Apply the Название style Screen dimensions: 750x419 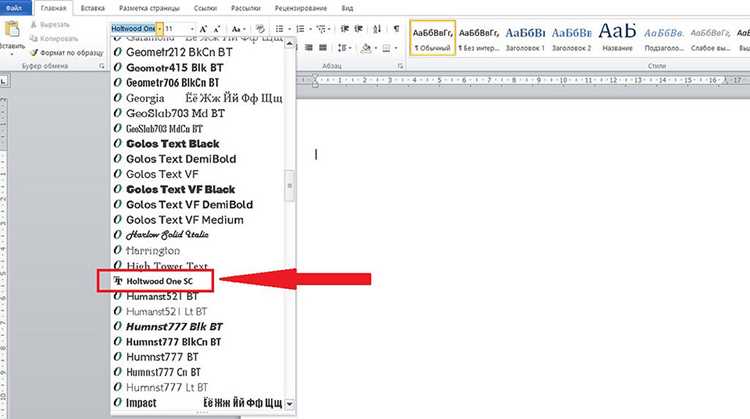618,38
